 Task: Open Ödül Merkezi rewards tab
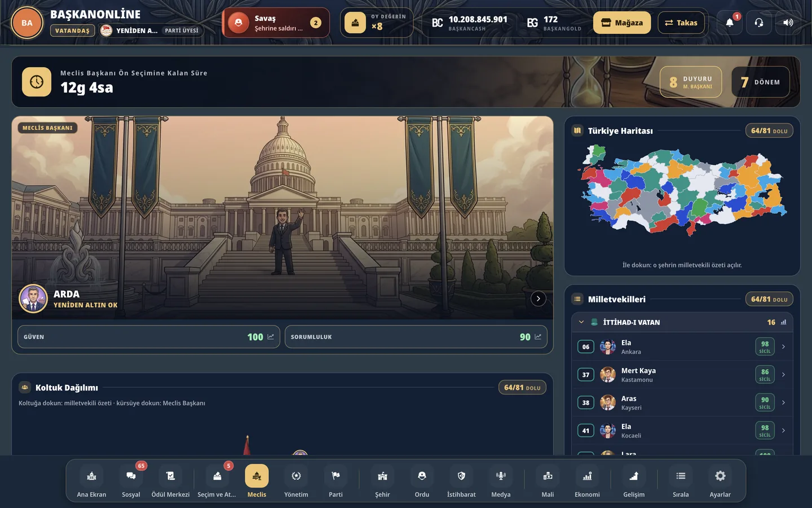[170, 481]
